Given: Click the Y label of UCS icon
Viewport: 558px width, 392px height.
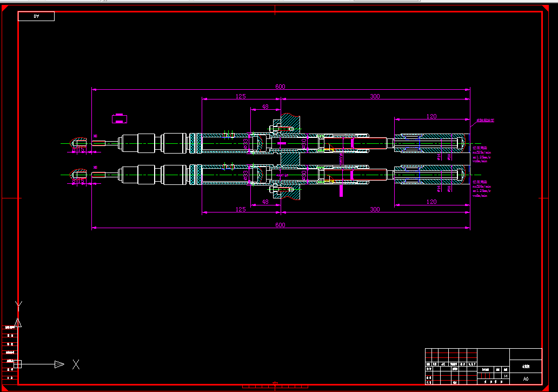Looking at the screenshot, I should (x=18, y=305).
